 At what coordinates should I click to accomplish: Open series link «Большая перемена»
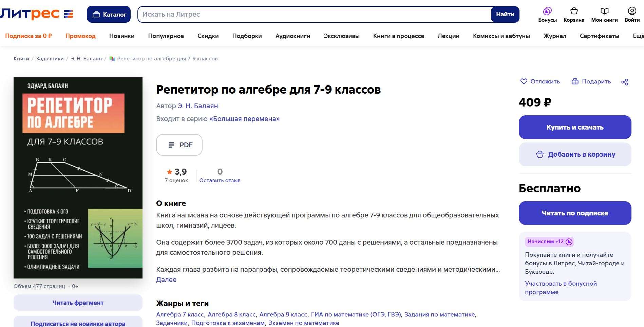coord(245,119)
